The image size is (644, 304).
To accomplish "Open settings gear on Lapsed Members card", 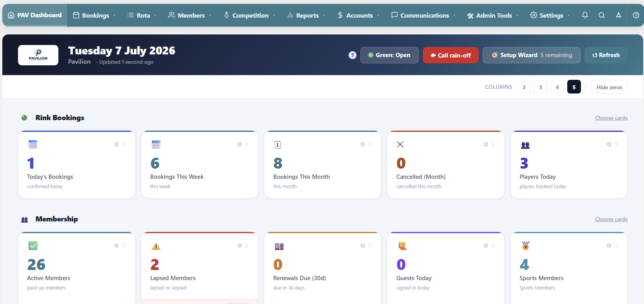I will point(240,246).
